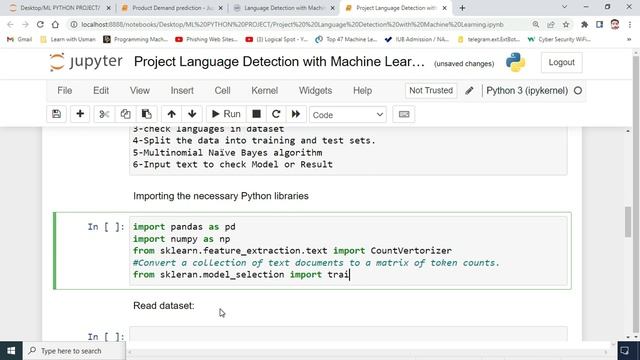Open the Edit menu

point(101,91)
